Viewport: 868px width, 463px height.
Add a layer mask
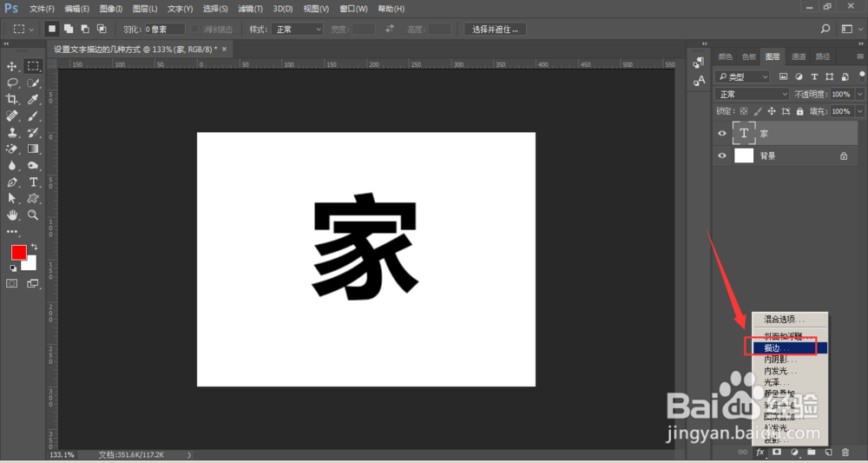click(x=777, y=453)
